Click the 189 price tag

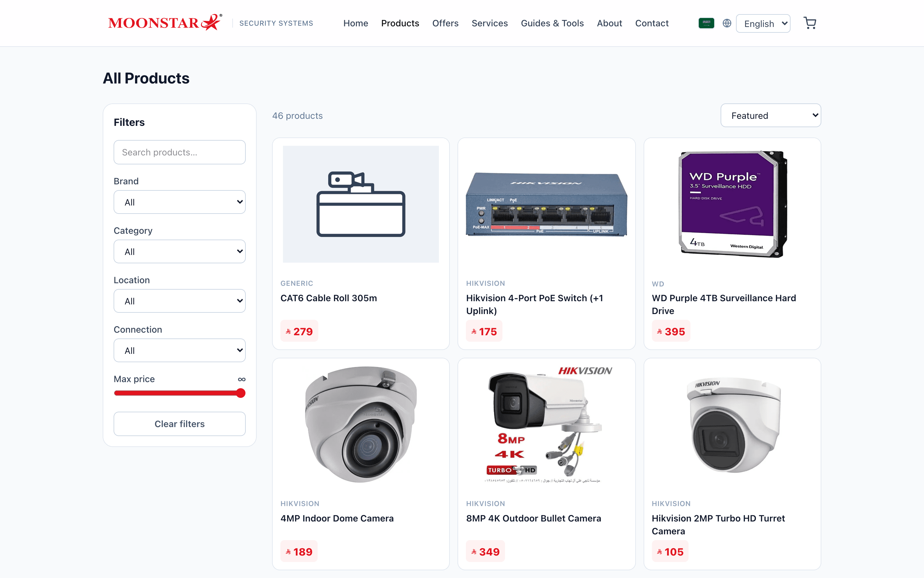299,551
